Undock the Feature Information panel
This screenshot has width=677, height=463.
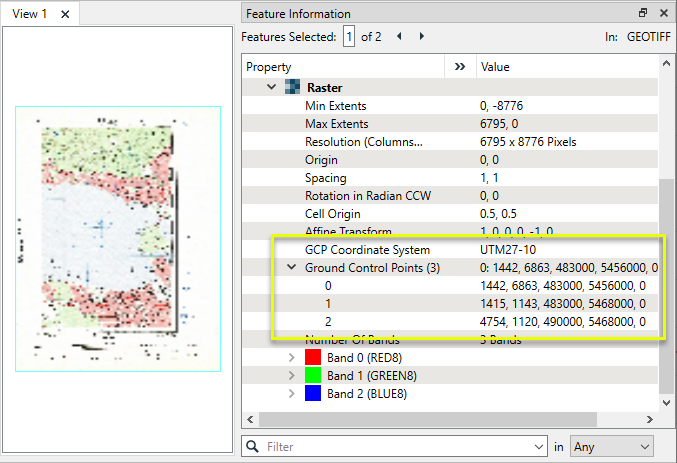[643, 14]
